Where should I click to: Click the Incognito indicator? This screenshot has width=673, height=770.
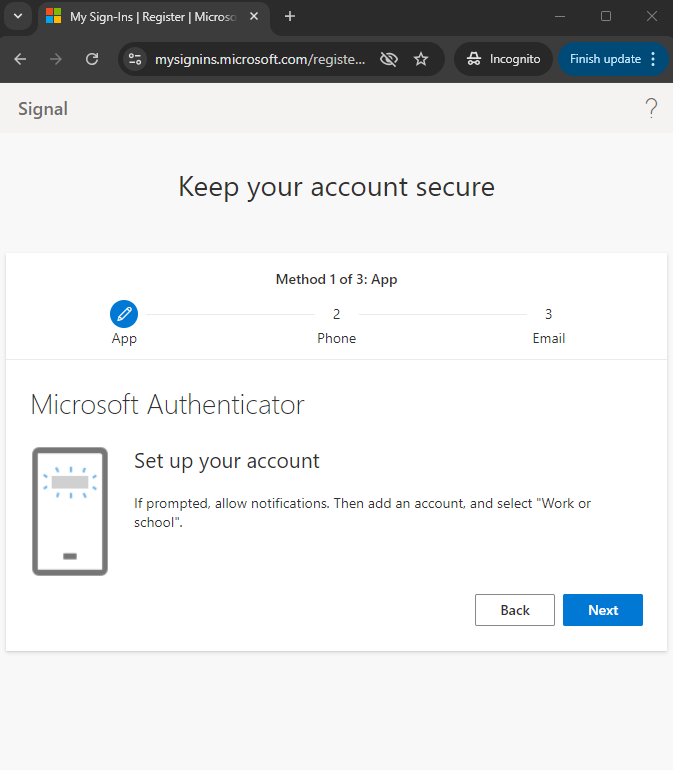(504, 59)
